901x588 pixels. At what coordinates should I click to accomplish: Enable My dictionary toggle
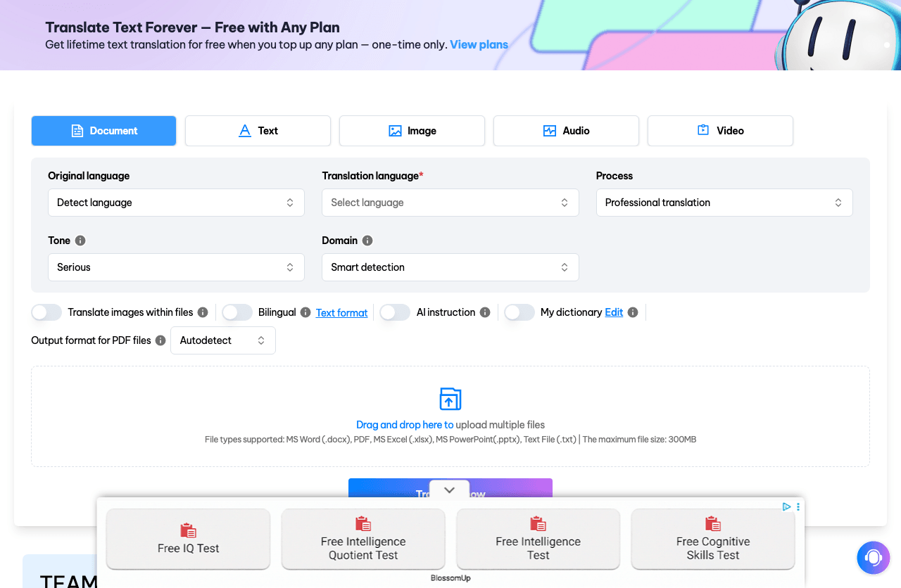point(519,312)
